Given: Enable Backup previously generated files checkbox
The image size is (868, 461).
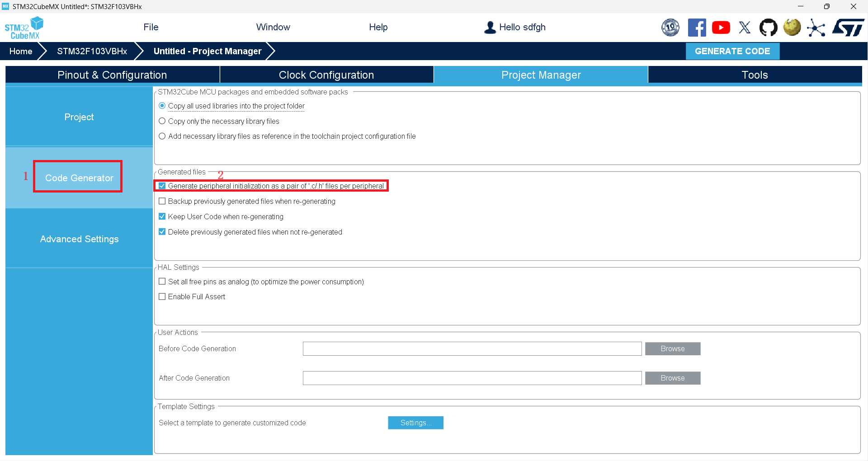Looking at the screenshot, I should point(162,201).
